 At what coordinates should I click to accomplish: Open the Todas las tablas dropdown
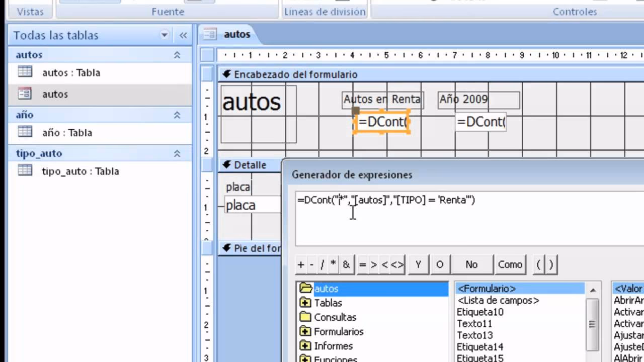(x=164, y=35)
